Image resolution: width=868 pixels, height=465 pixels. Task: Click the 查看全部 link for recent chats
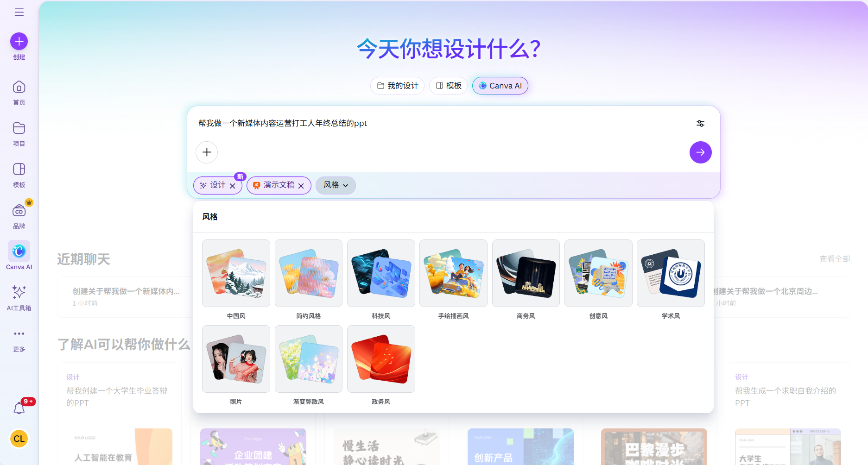834,259
